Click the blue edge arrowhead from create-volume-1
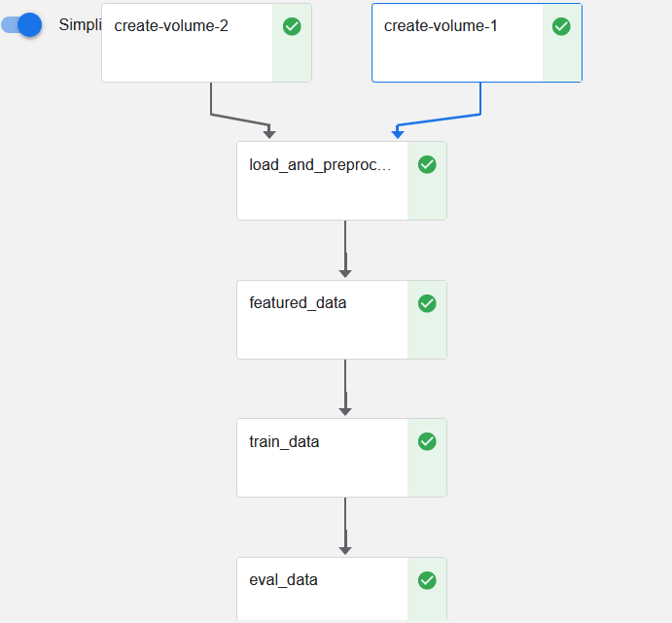 (398, 134)
